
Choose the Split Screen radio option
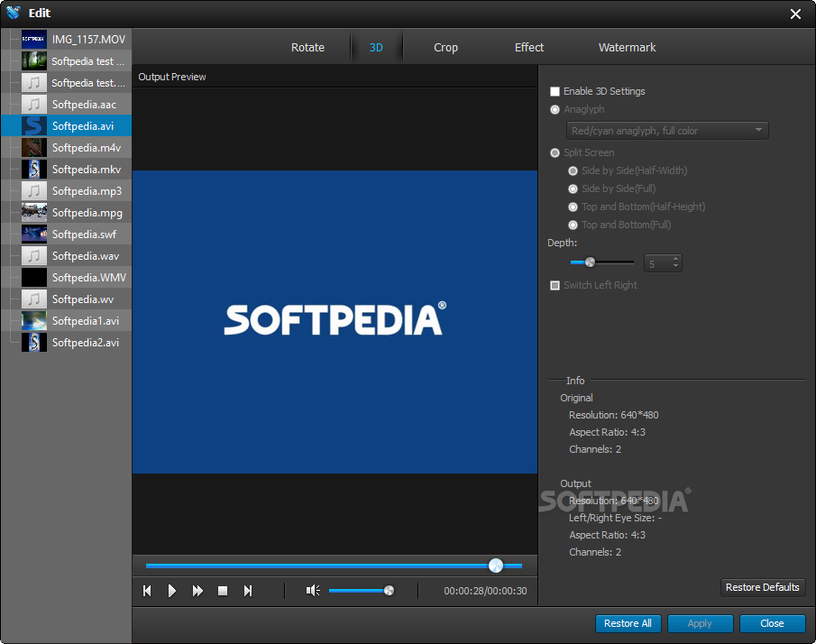[x=555, y=152]
